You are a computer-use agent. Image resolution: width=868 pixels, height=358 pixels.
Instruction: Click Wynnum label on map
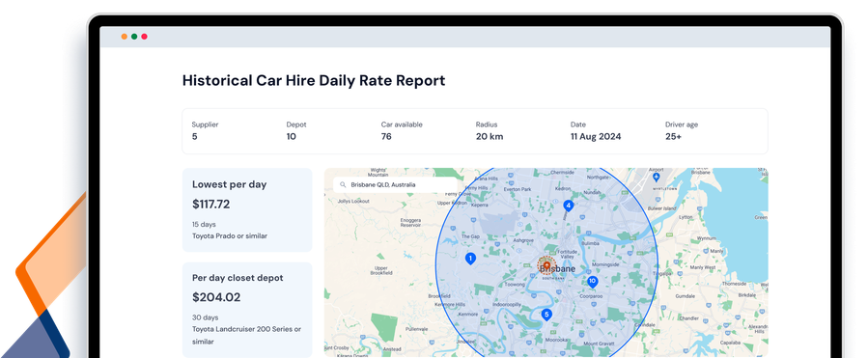(707, 238)
